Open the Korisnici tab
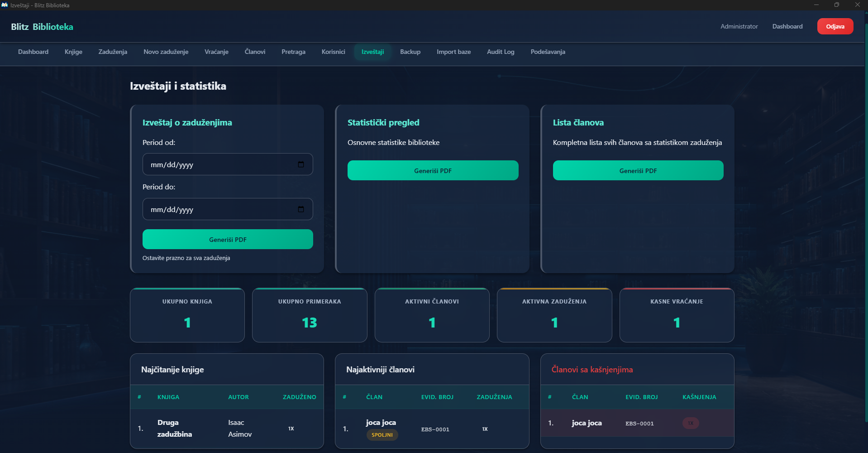Image resolution: width=868 pixels, height=453 pixels. [x=333, y=52]
